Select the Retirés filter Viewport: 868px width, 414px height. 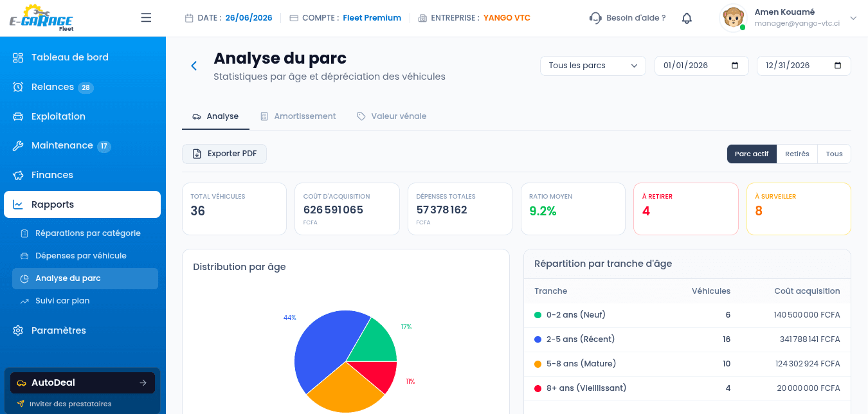point(797,154)
